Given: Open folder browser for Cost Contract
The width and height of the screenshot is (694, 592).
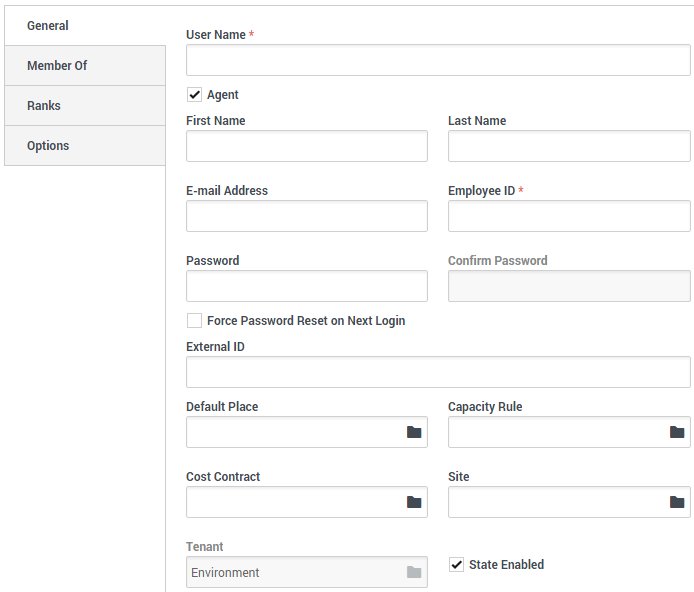Looking at the screenshot, I should pyautogui.click(x=414, y=502).
